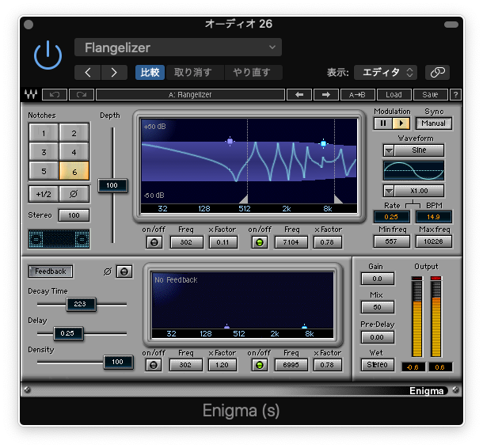Toggle upper second filter on/off green LED
This screenshot has width=483, height=448.
click(260, 242)
